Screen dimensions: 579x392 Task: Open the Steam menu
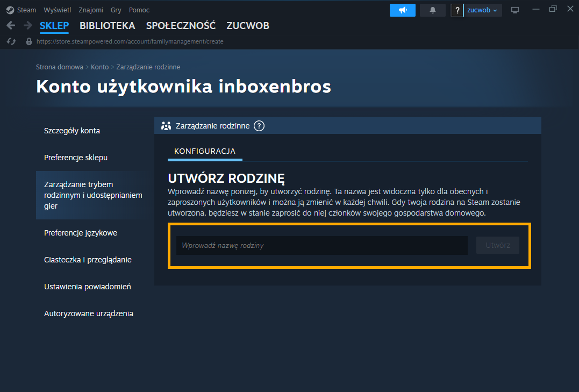tap(26, 10)
